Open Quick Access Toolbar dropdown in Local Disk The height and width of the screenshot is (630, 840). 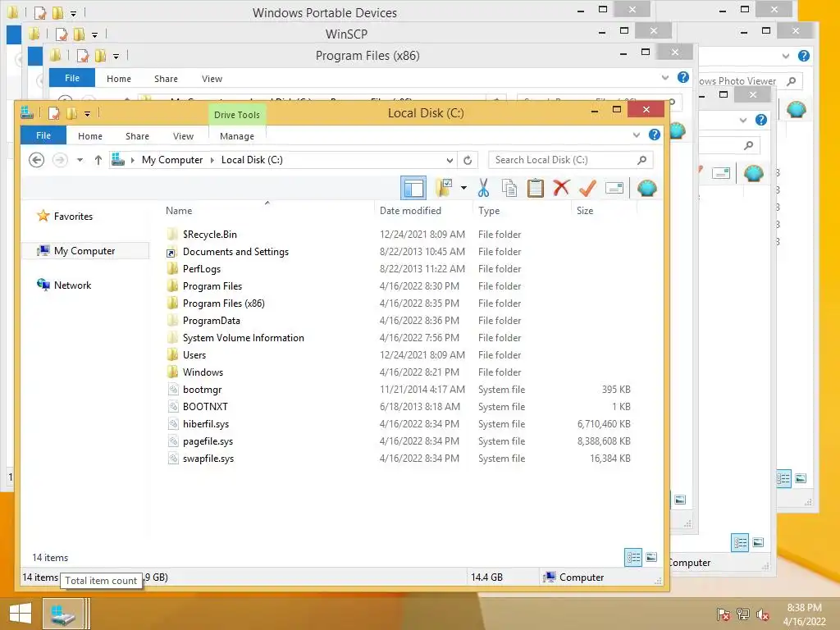[87, 113]
